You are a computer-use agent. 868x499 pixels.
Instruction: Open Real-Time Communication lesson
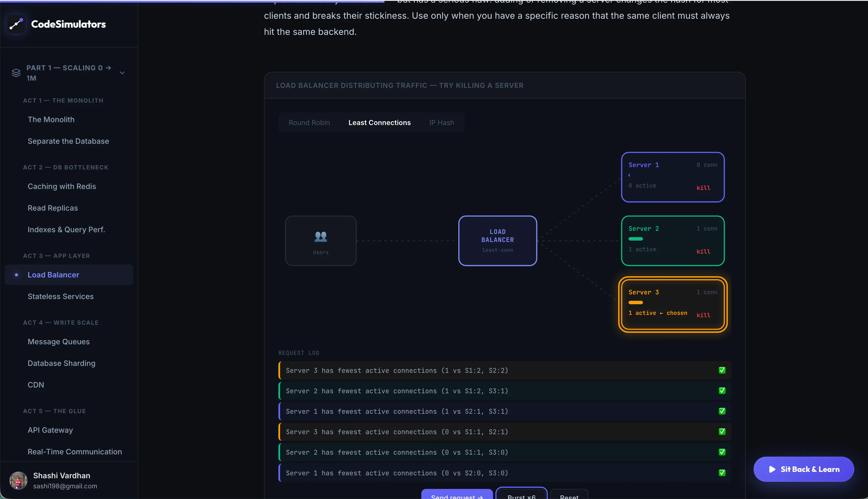75,452
